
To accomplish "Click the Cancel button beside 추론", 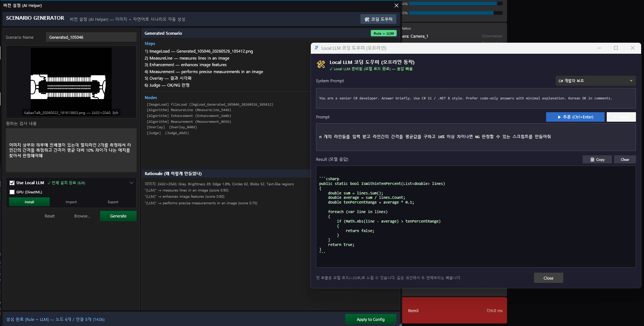I will (x=621, y=117).
